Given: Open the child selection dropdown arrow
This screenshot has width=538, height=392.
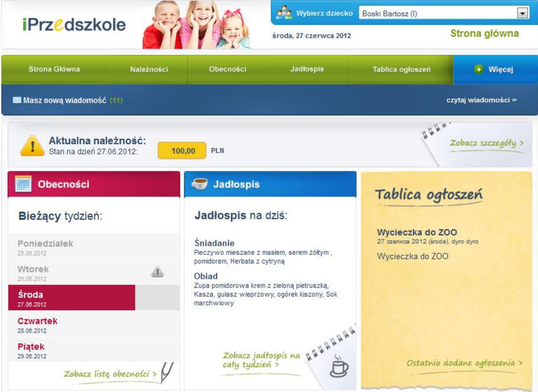Looking at the screenshot, I should (523, 14).
